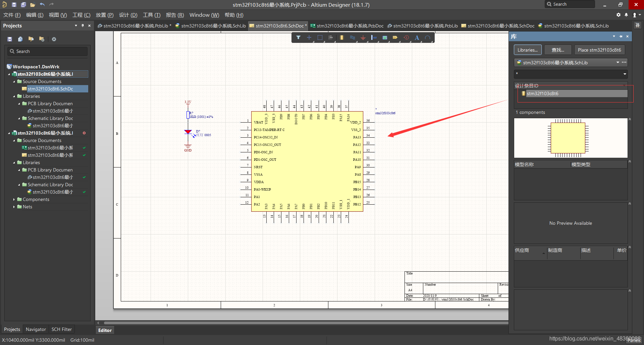Select the Place Arc tool
Viewport: 644px width, 345px height.
click(428, 38)
